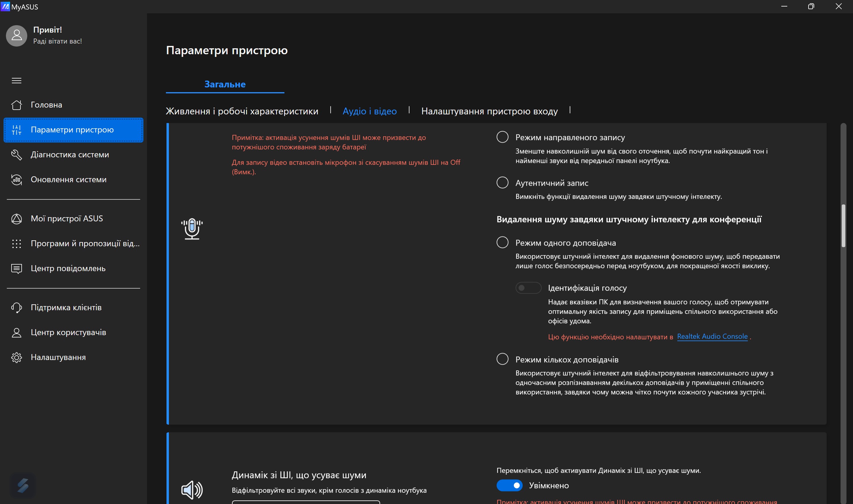The width and height of the screenshot is (853, 504).
Task: Select Режим кількох доповідачів radio button
Action: (x=502, y=359)
